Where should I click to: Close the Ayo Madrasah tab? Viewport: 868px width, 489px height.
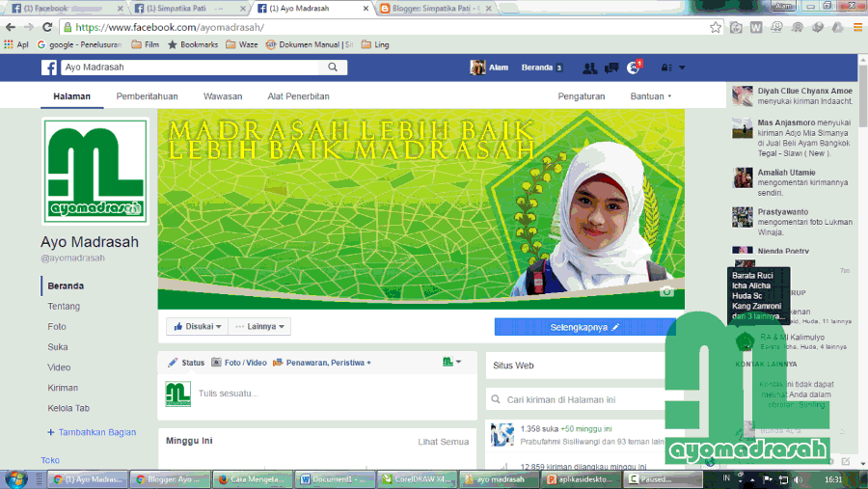pyautogui.click(x=366, y=9)
